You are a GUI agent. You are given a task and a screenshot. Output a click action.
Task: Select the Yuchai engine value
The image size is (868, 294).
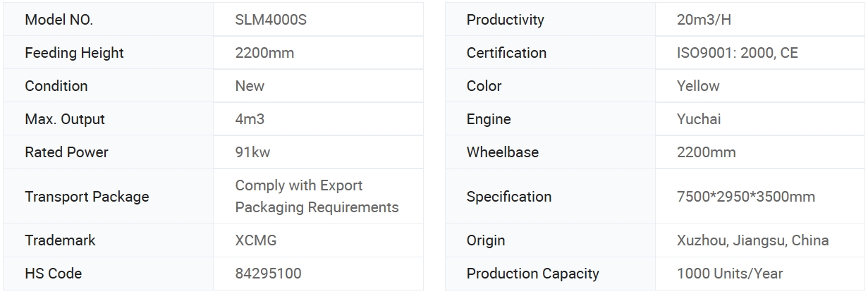[699, 119]
